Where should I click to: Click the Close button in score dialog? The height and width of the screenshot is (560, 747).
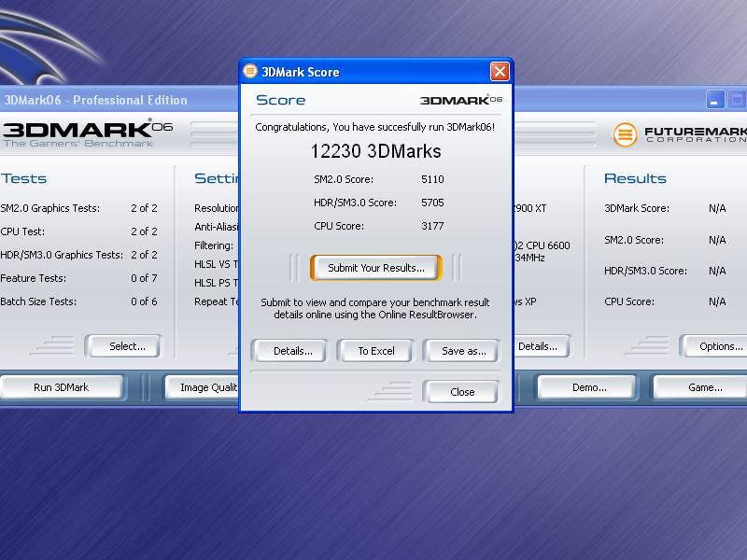(462, 392)
